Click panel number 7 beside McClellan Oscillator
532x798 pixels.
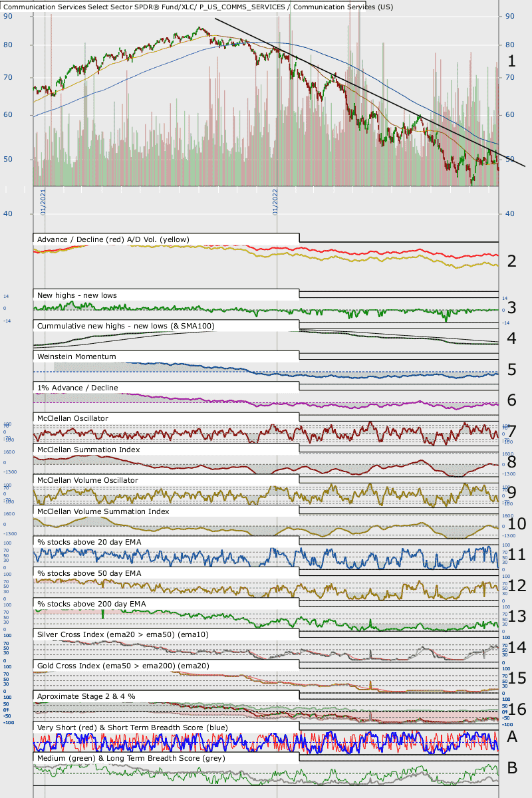[x=512, y=432]
